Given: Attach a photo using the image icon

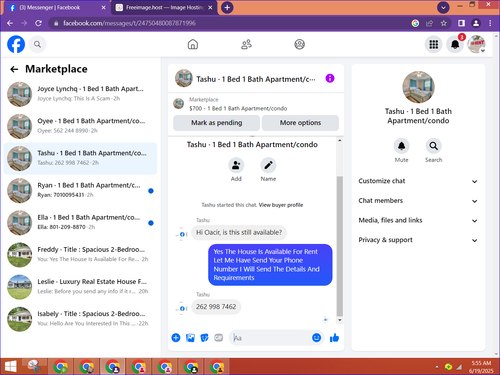Looking at the screenshot, I should coord(190,338).
